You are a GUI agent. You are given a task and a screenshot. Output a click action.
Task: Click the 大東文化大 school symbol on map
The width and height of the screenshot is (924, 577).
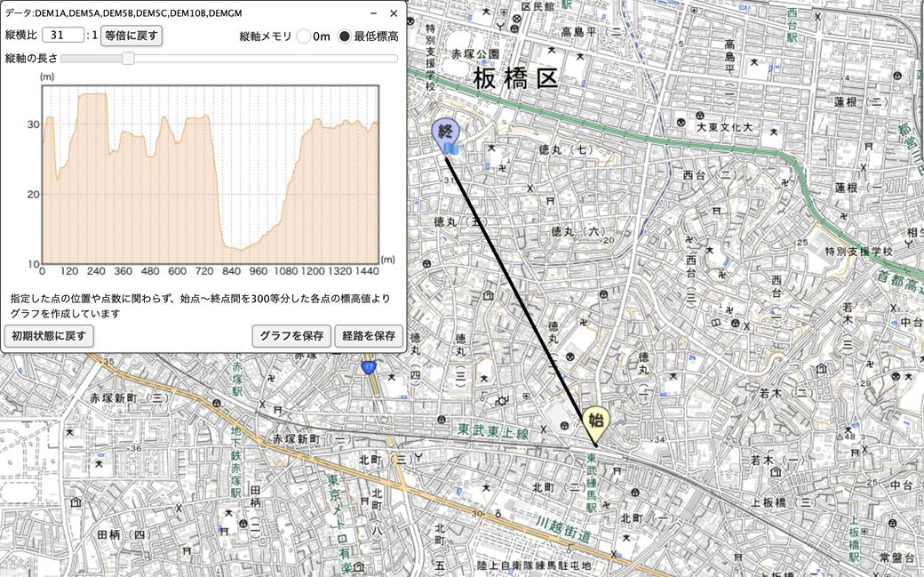[x=681, y=123]
